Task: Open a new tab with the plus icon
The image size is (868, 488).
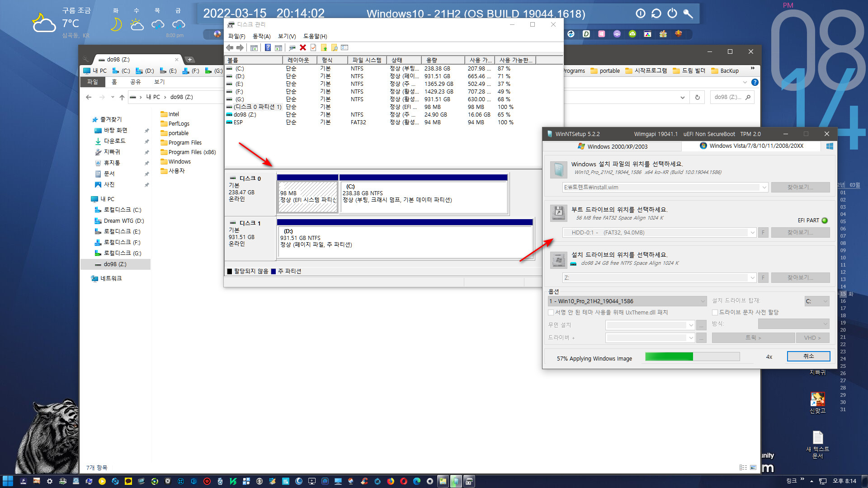Action: [x=190, y=59]
